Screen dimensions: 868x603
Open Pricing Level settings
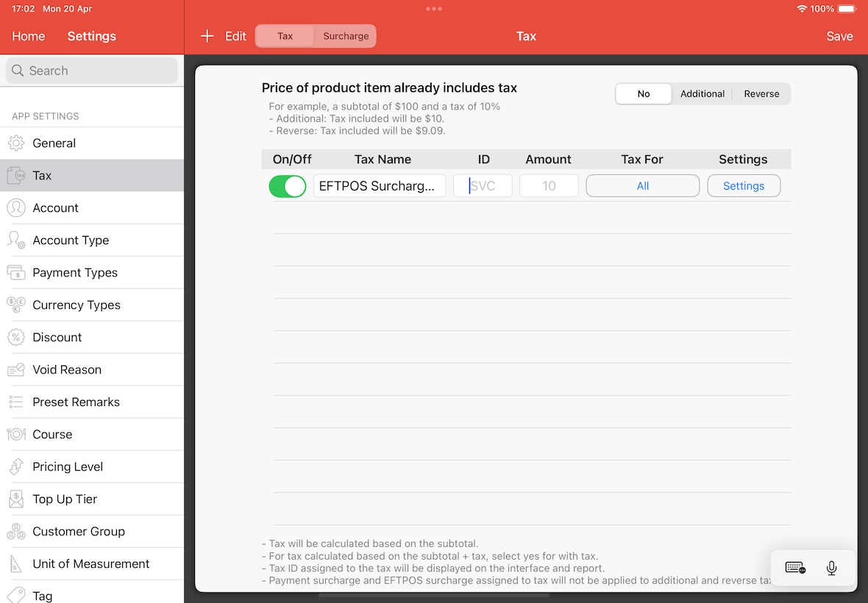92,467
